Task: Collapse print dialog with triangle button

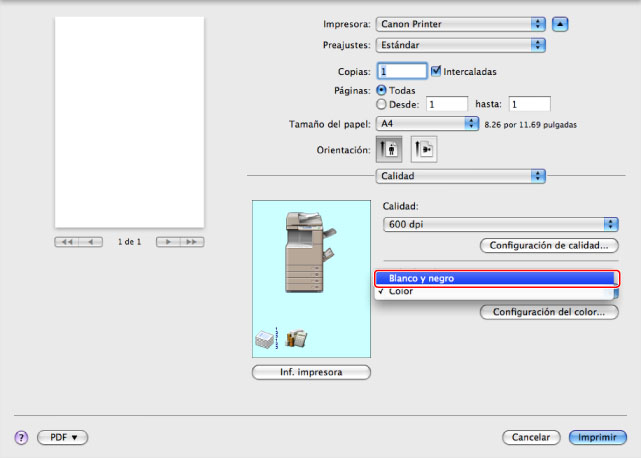Action: click(x=561, y=23)
